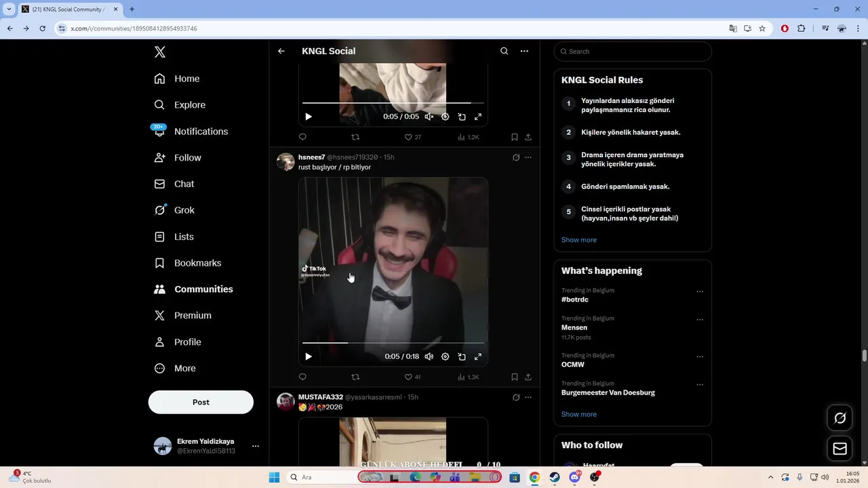The height and width of the screenshot is (488, 868).
Task: Expand the More menu in sidebar
Action: coord(175,369)
